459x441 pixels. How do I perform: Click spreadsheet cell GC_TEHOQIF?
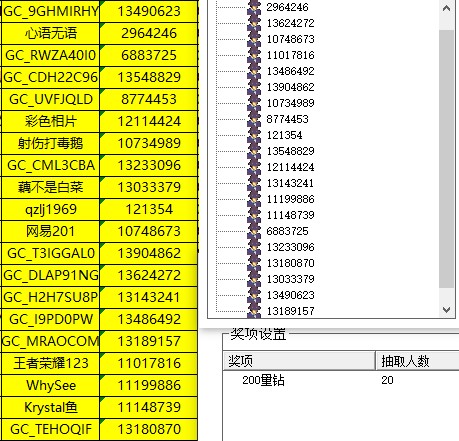tap(50, 429)
